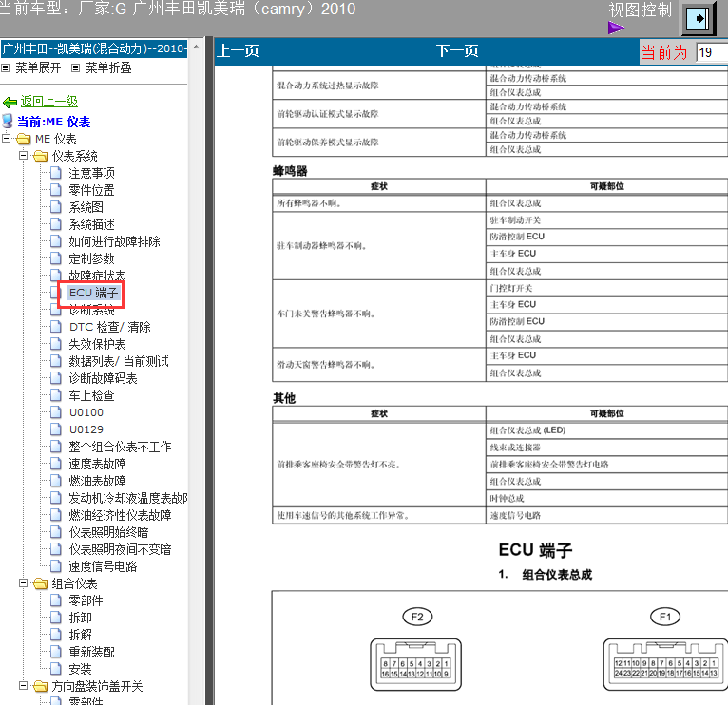Click the current page number field
The image size is (728, 705).
point(712,52)
